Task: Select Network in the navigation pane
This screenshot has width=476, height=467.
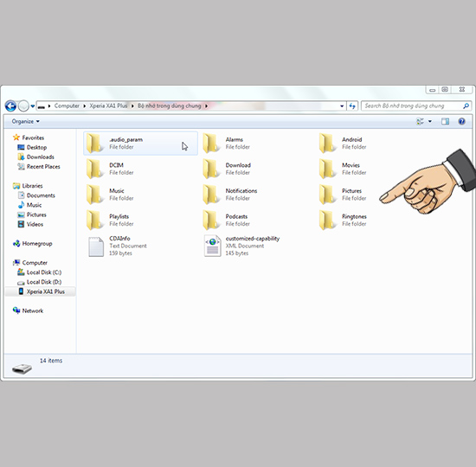Action: coord(33,310)
